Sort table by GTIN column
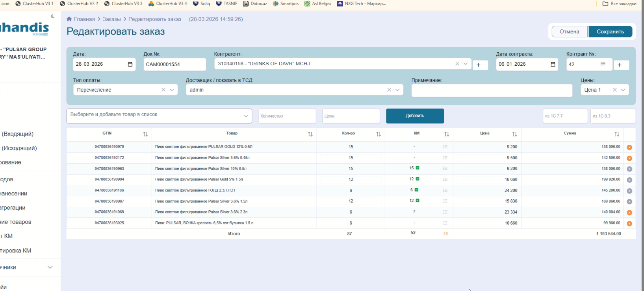This screenshot has height=291, width=644. pyautogui.click(x=145, y=134)
